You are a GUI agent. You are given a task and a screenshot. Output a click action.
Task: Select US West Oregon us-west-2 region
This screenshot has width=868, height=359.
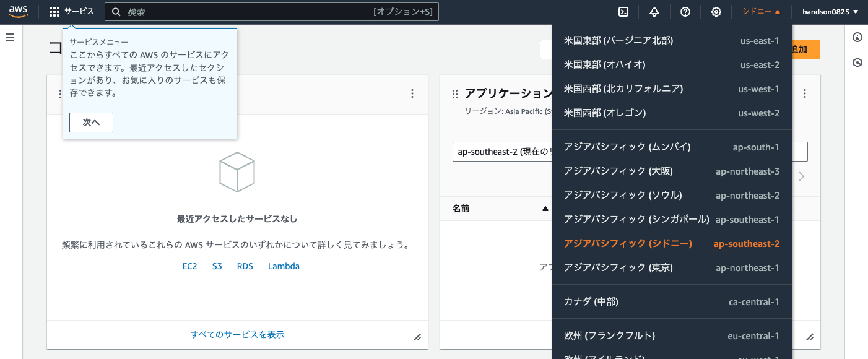pyautogui.click(x=672, y=113)
